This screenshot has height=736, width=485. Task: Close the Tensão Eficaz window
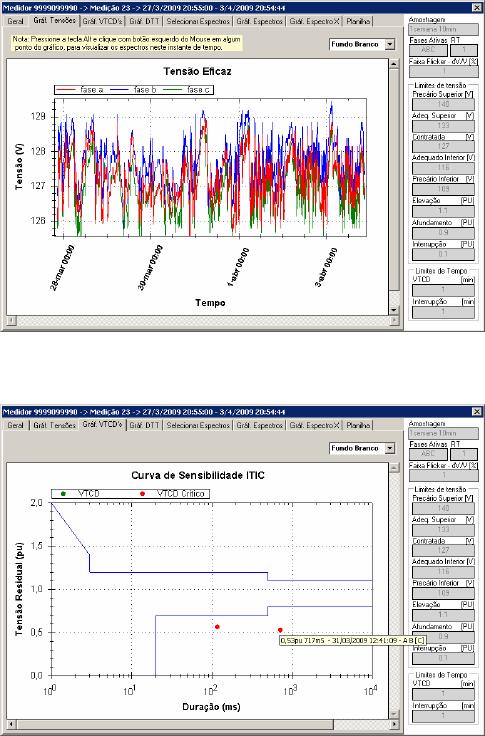point(477,8)
